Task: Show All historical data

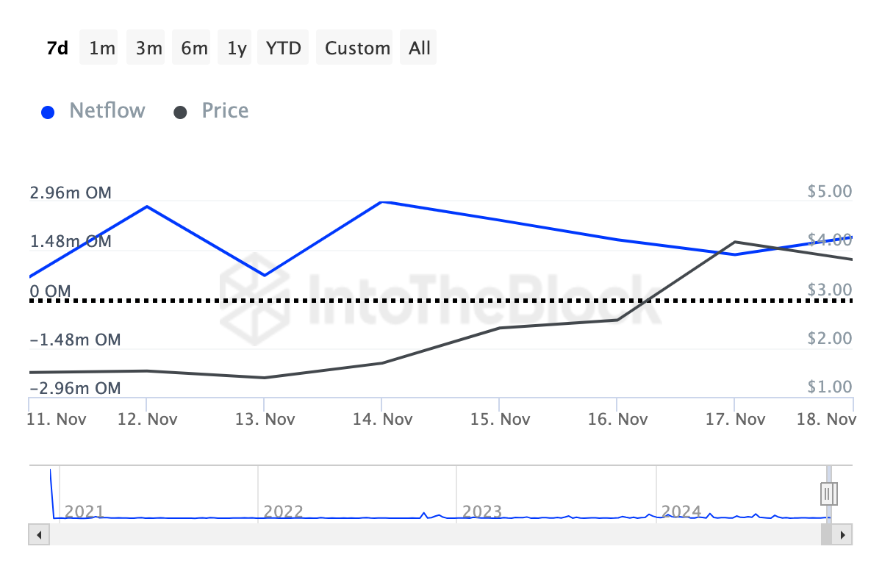Action: tap(420, 49)
